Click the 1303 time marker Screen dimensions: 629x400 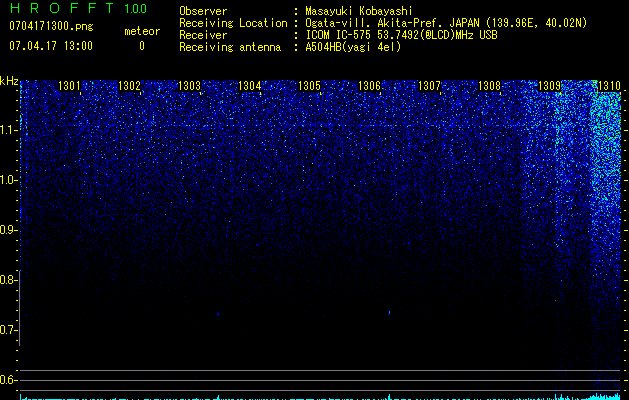click(x=189, y=86)
